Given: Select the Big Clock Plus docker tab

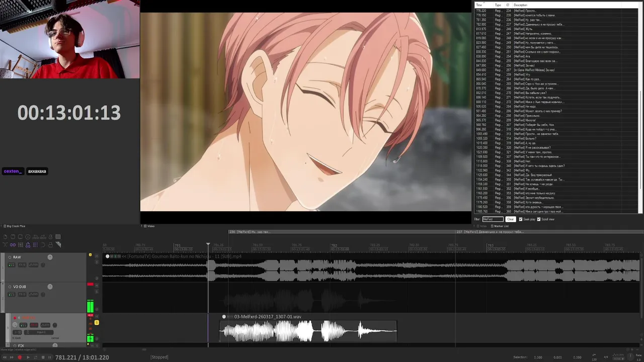Looking at the screenshot, I should tap(14, 226).
